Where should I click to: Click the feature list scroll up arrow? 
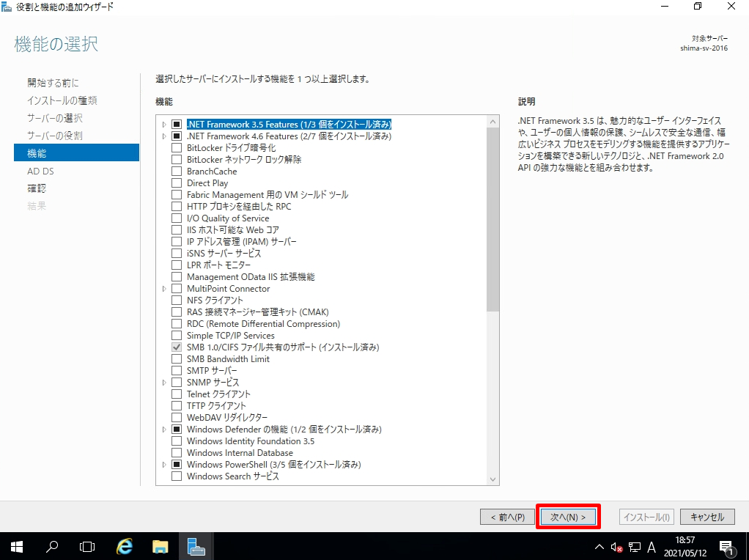493,122
